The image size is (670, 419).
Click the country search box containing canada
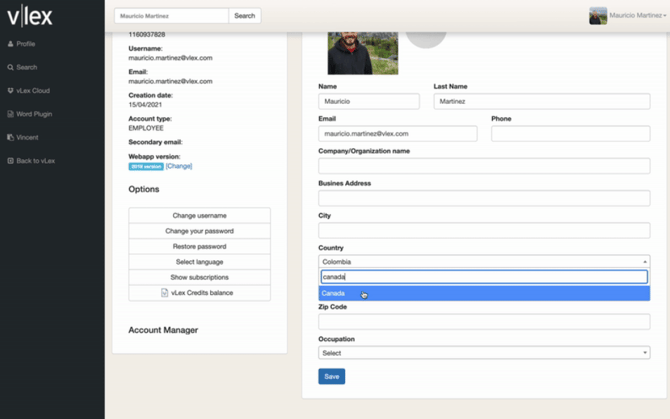pyautogui.click(x=484, y=277)
